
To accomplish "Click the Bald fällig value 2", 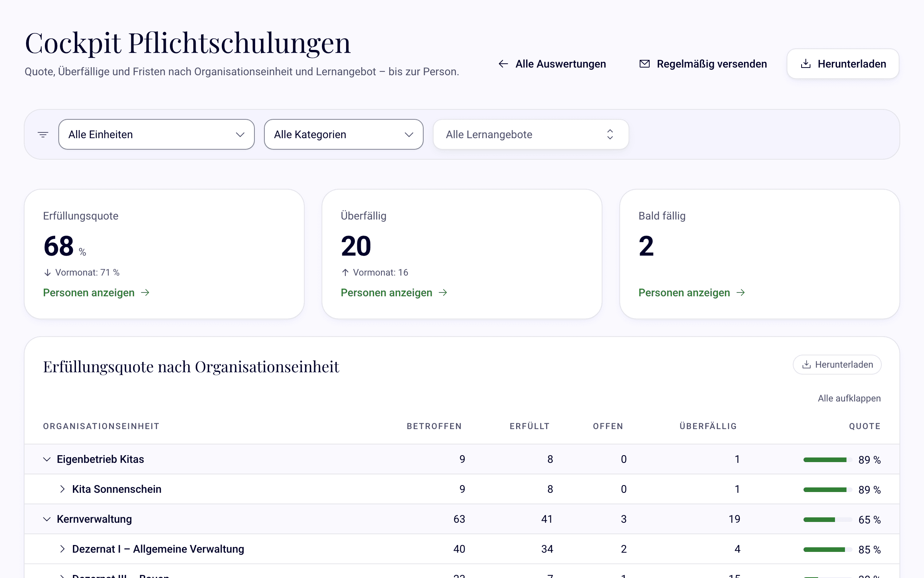I will pyautogui.click(x=646, y=246).
